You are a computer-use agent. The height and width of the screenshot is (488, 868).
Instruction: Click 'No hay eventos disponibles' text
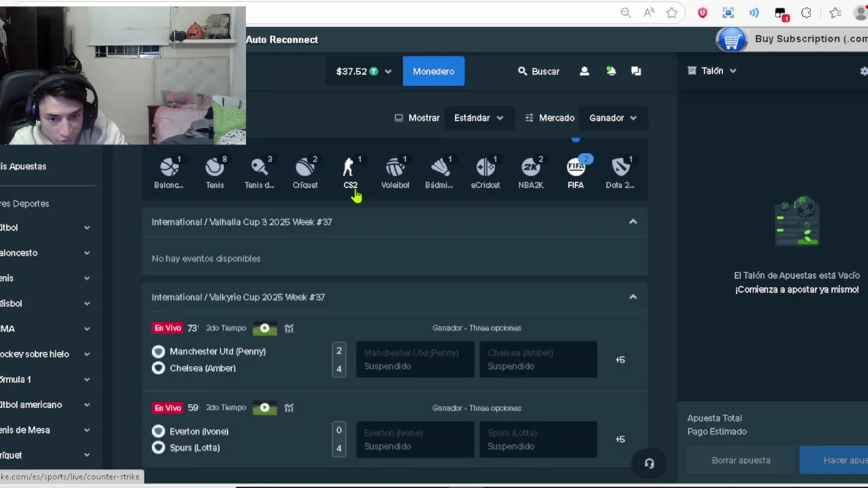coord(206,258)
